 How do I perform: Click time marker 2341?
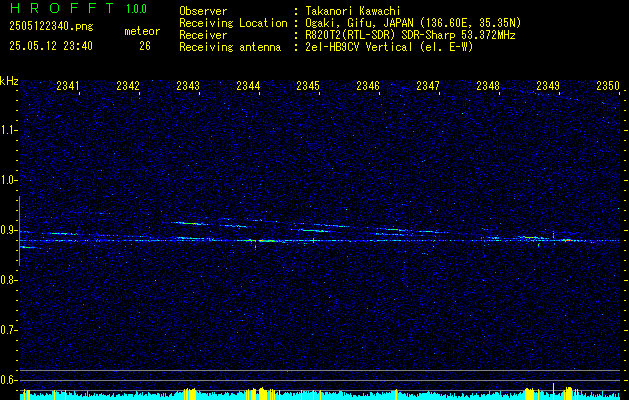pos(68,85)
